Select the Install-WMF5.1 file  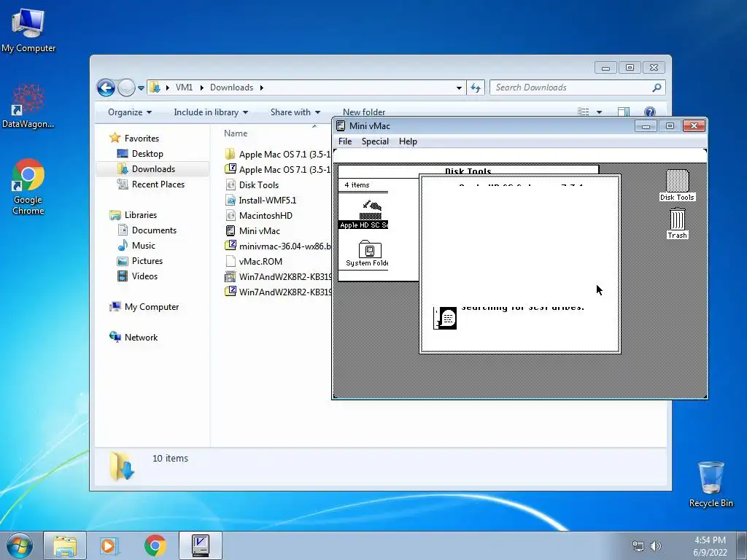click(x=267, y=201)
